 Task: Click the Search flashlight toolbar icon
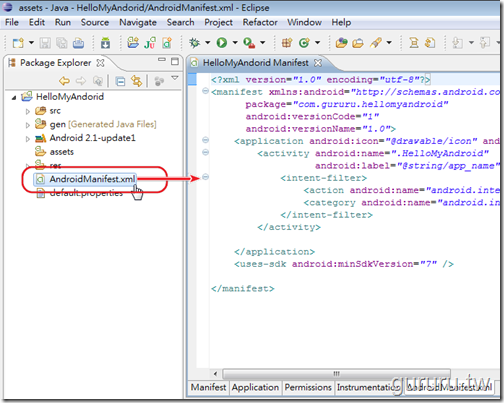pyautogui.click(x=376, y=43)
